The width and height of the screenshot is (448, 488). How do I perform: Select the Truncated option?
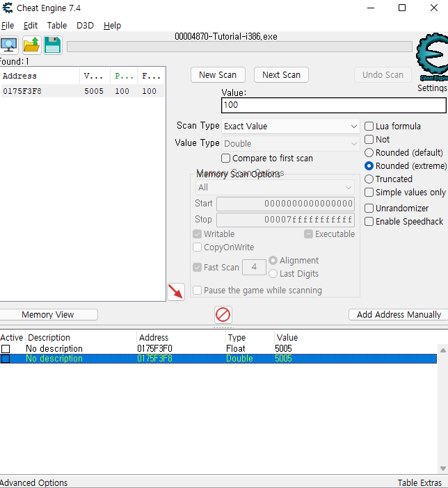(x=369, y=179)
